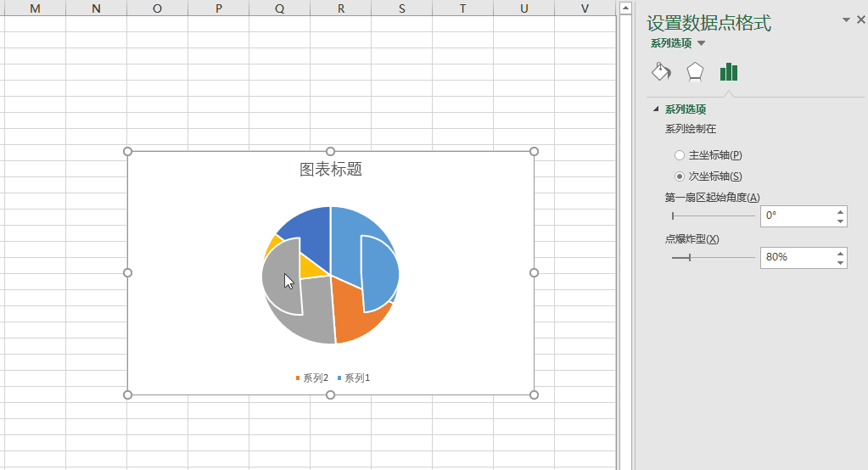The width and height of the screenshot is (868, 470).
Task: Select column V header
Action: pyautogui.click(x=585, y=8)
